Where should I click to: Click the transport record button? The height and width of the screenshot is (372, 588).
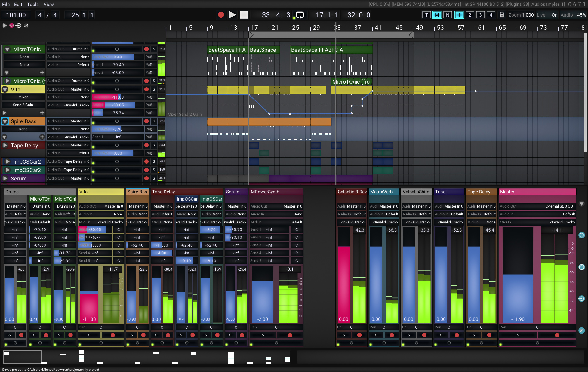tap(221, 15)
